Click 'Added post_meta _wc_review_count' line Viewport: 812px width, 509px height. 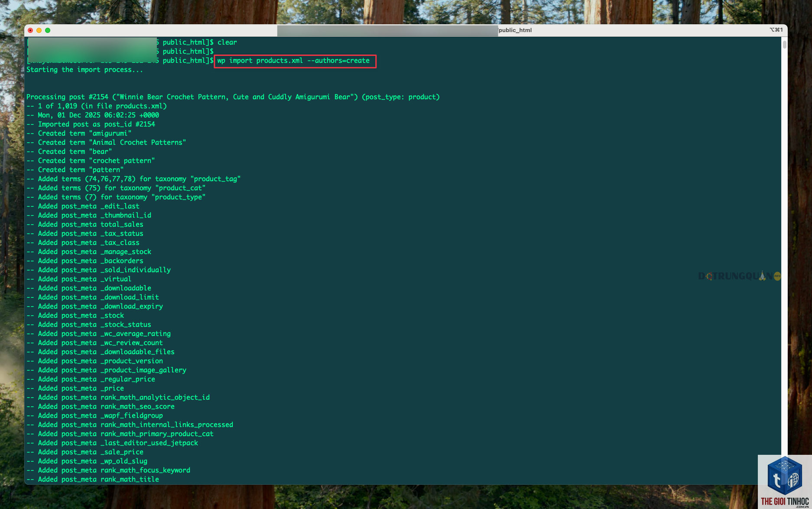click(x=94, y=343)
